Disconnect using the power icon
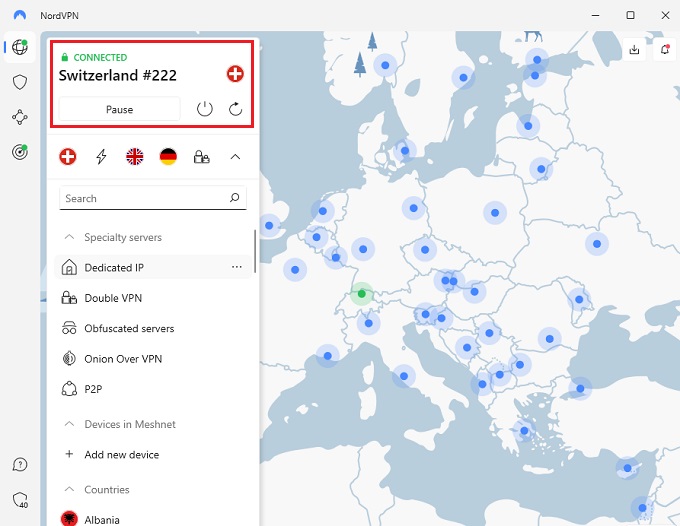680x526 pixels. 205,109
